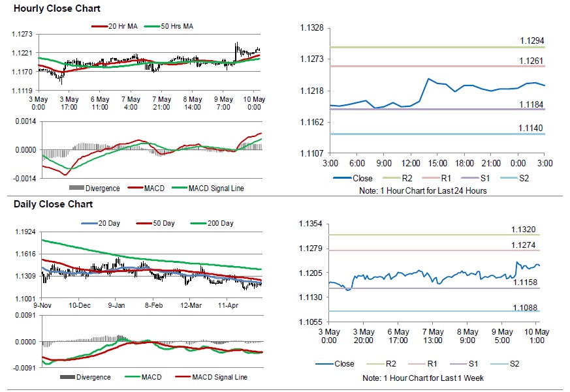The width and height of the screenshot is (570, 392).
Task: Click the 9-Nov date axis label
Action: coord(42,305)
